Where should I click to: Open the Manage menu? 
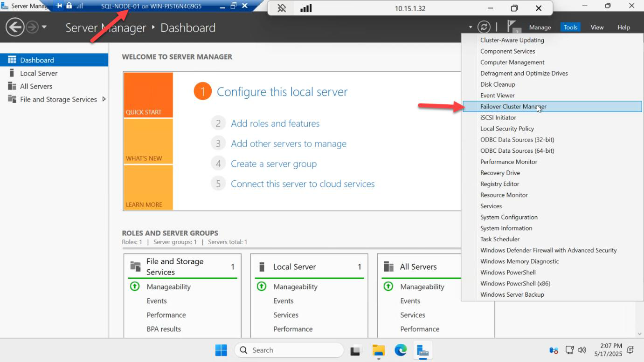click(x=540, y=27)
